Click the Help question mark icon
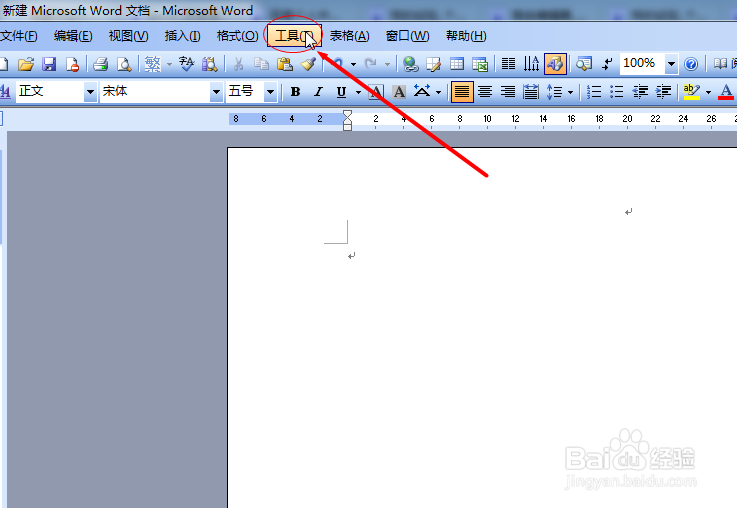The width and height of the screenshot is (737, 508). (x=691, y=64)
